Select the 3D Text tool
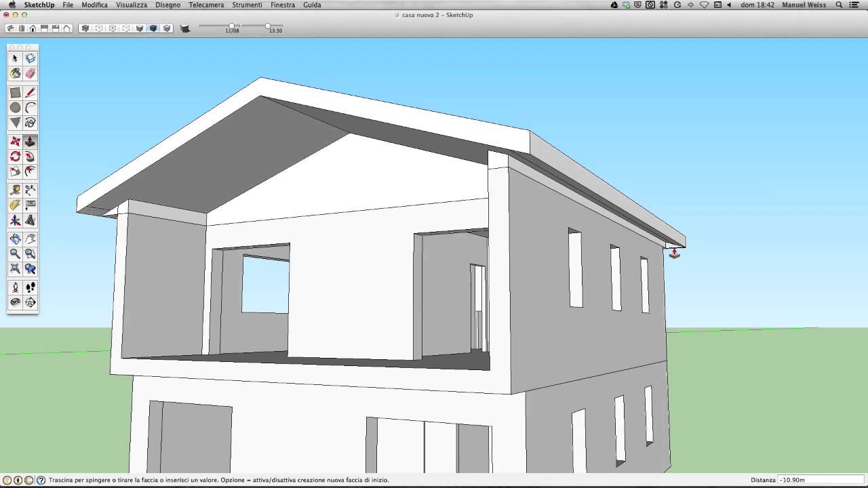 31,220
